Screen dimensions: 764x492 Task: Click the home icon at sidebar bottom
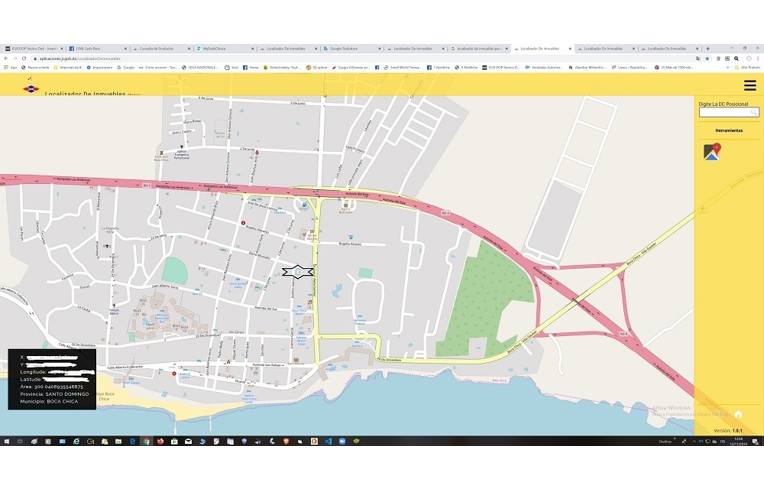coord(737,414)
